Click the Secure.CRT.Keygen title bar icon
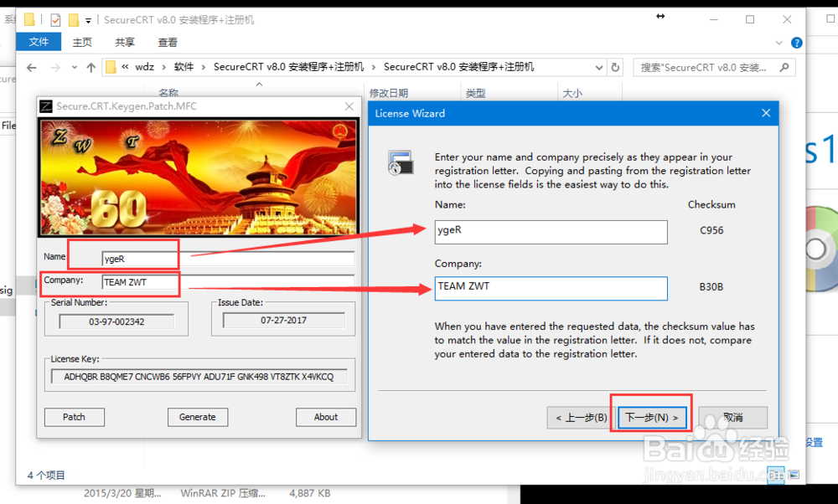The width and height of the screenshot is (838, 504). 44,106
